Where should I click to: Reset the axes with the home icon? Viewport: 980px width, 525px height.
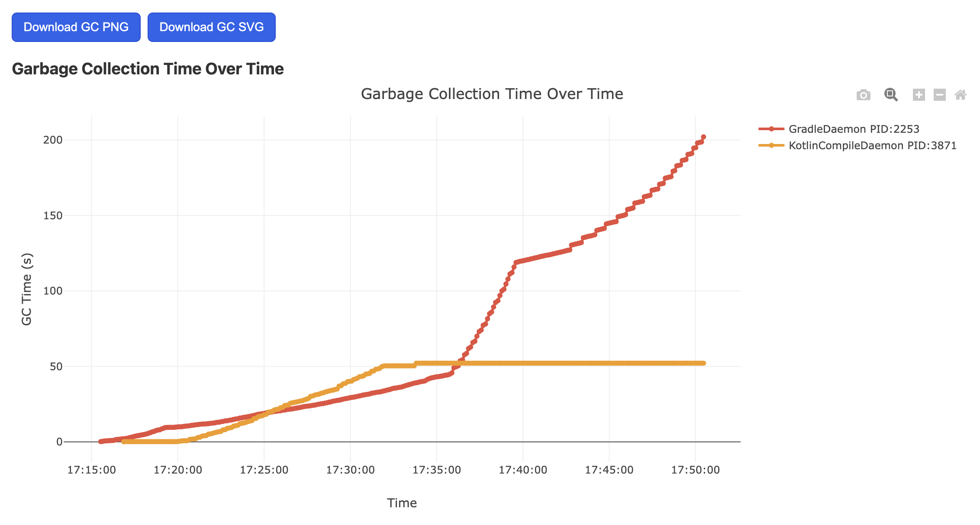click(961, 95)
